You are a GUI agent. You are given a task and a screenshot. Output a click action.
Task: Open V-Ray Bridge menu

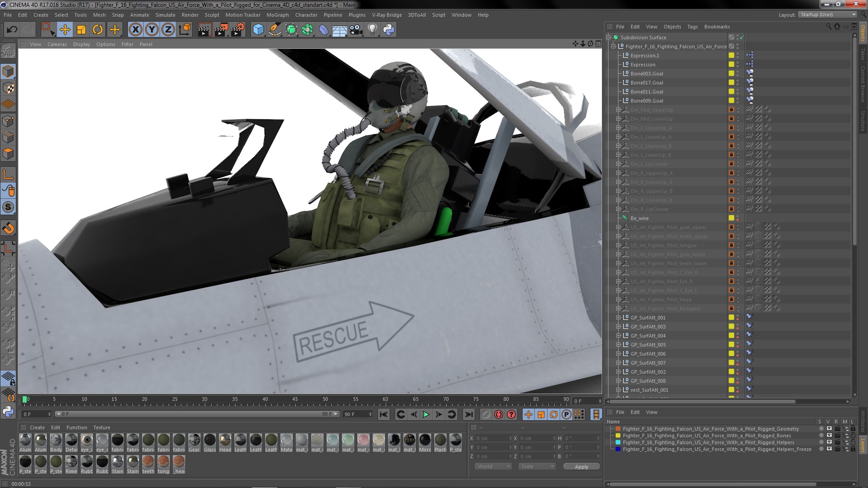(x=387, y=15)
